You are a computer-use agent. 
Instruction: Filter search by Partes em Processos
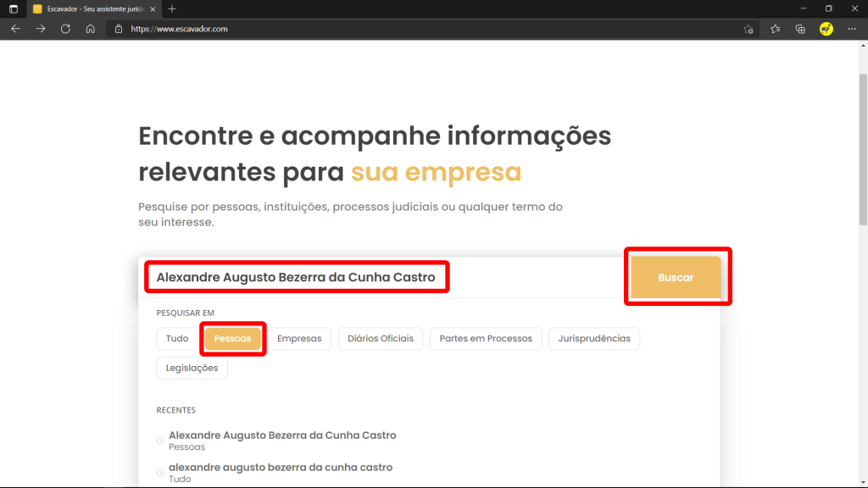[486, 339]
